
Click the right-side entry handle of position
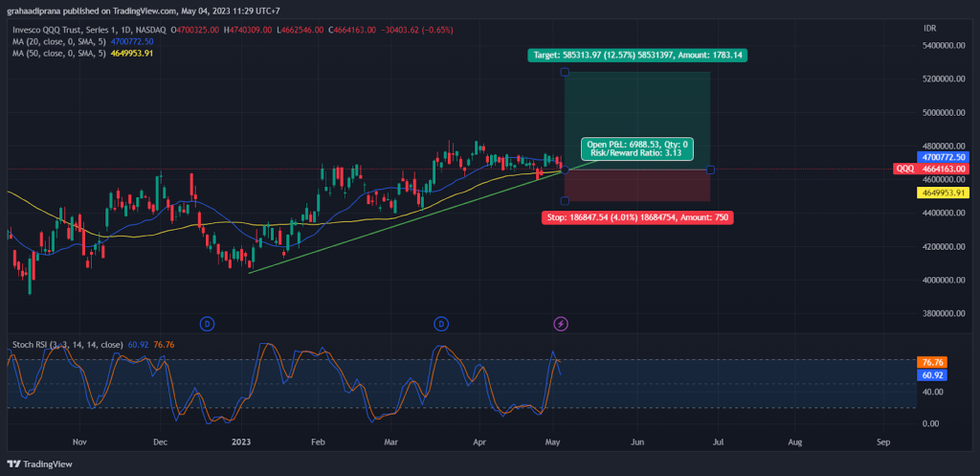tap(711, 170)
